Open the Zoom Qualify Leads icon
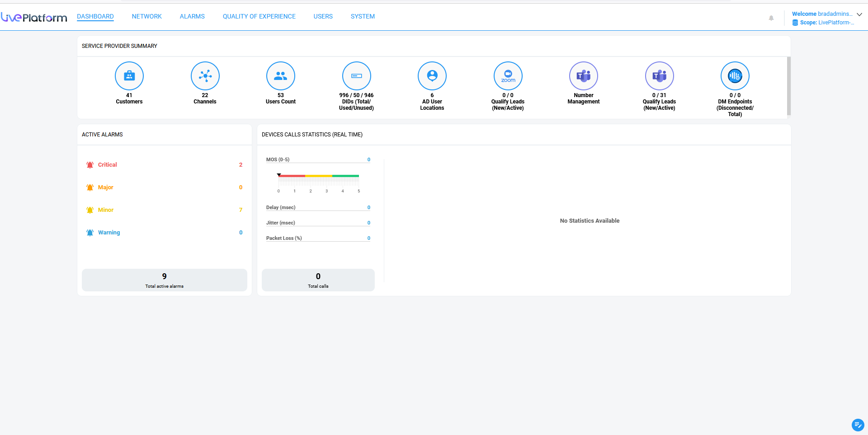Image resolution: width=868 pixels, height=435 pixels. tap(508, 76)
